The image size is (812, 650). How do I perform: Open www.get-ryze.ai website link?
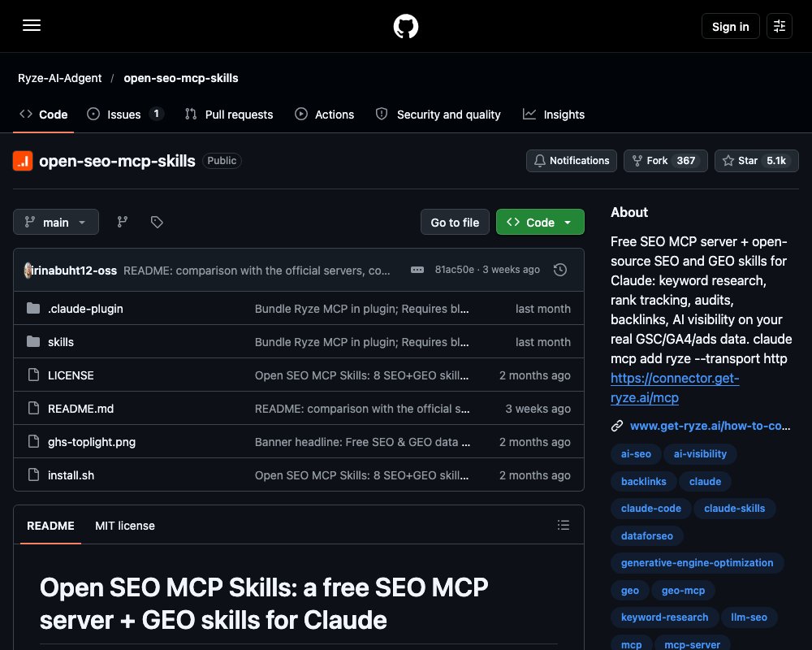pyautogui.click(x=710, y=426)
